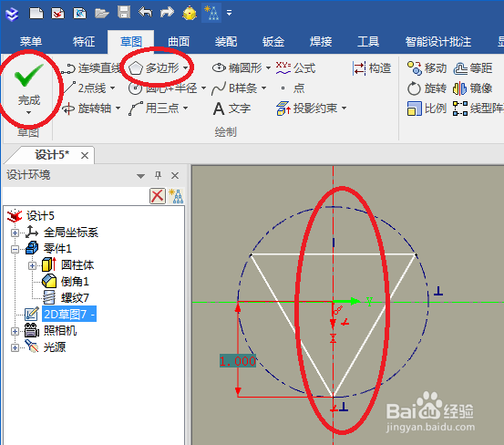Open the 多边形 dropdown arrow
This screenshot has width=504, height=445.
point(185,68)
